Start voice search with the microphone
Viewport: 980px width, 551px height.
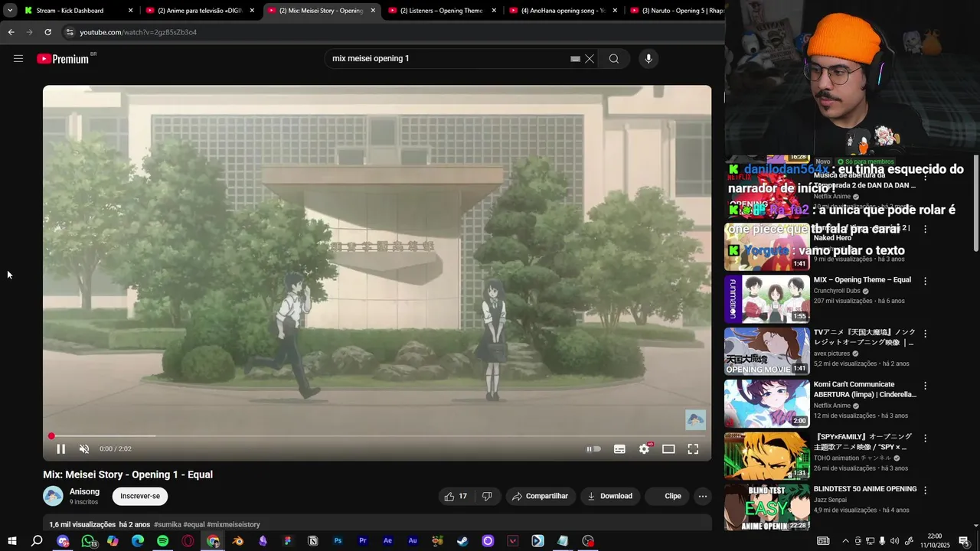point(648,58)
